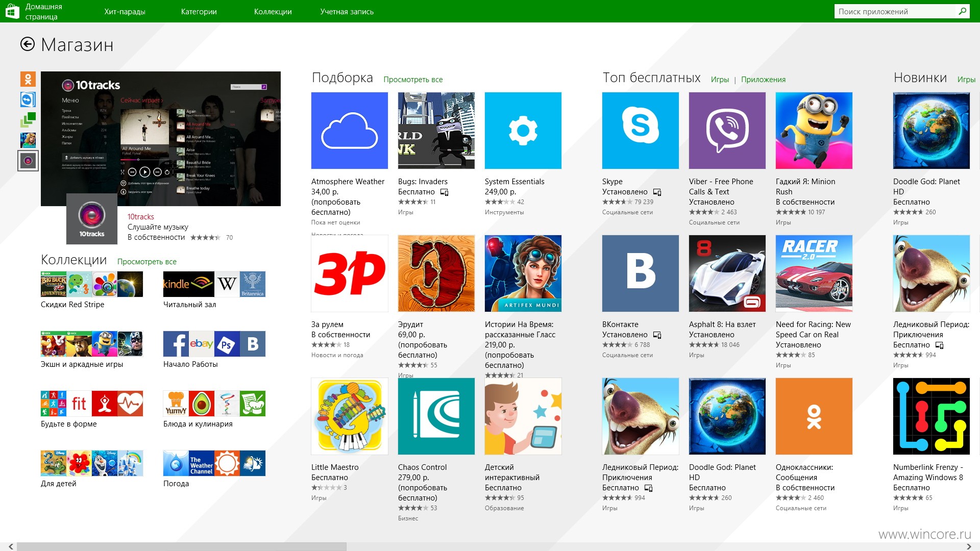Open the Хит-парады menu
980x551 pixels.
click(125, 12)
